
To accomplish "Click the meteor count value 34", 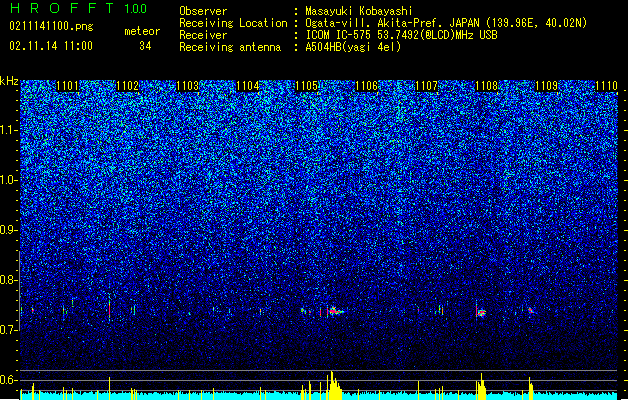I will (145, 46).
